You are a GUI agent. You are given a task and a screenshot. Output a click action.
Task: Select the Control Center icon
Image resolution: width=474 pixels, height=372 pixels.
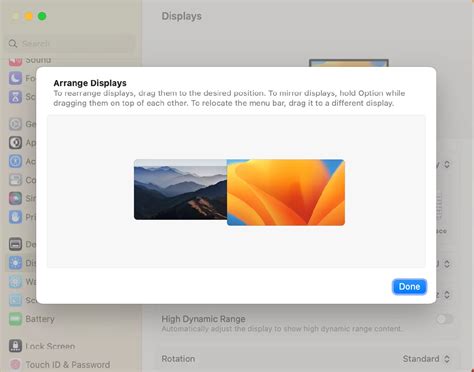(x=15, y=180)
